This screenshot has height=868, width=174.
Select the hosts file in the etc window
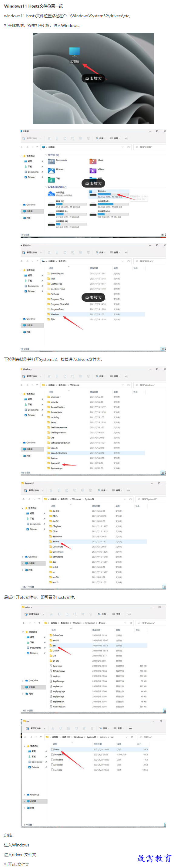point(99,750)
